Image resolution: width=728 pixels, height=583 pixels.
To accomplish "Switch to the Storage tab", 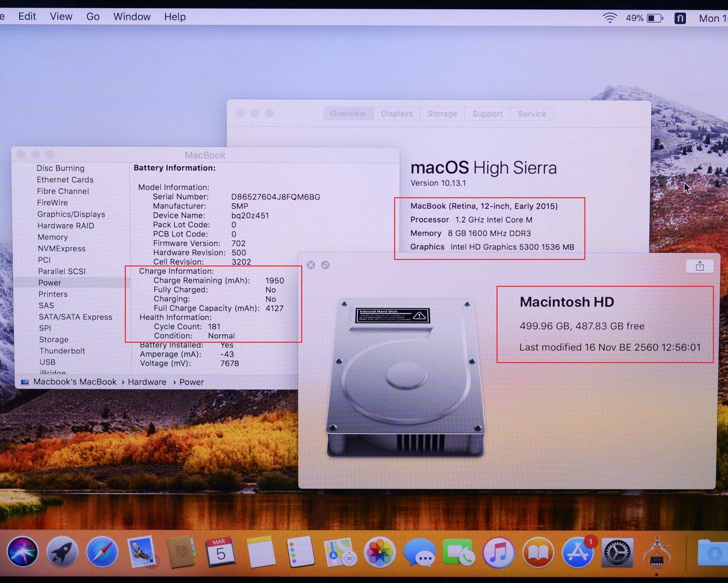I will 442,114.
